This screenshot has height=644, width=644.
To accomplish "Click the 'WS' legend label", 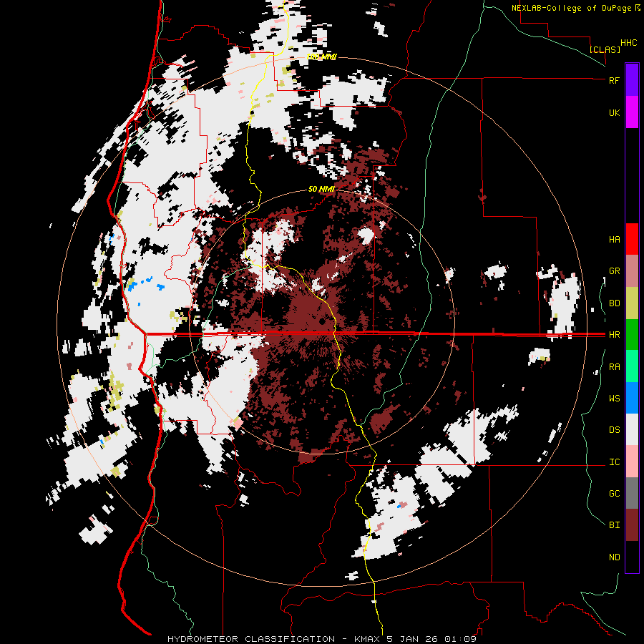I will [x=614, y=399].
